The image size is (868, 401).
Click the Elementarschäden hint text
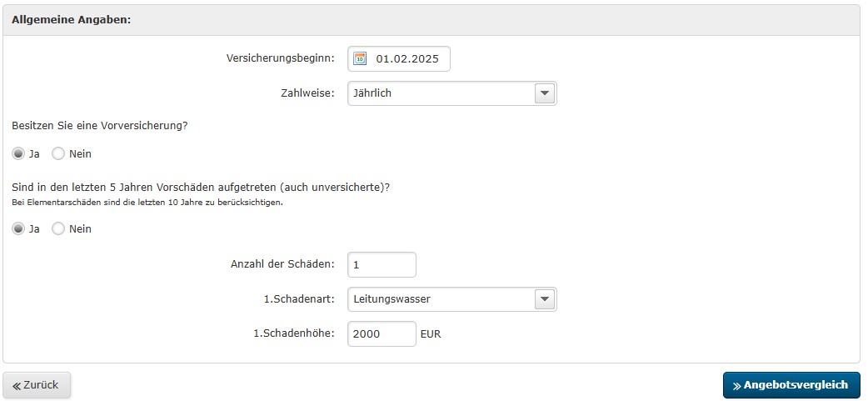coord(147,202)
